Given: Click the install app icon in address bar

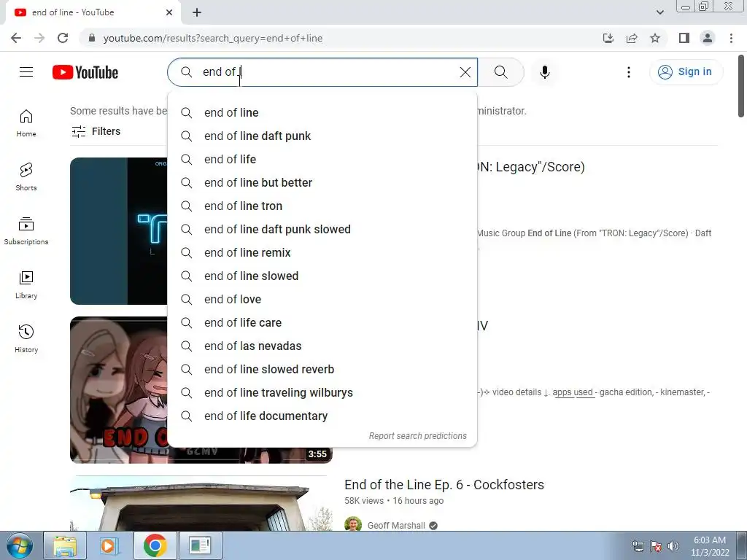Looking at the screenshot, I should [608, 38].
